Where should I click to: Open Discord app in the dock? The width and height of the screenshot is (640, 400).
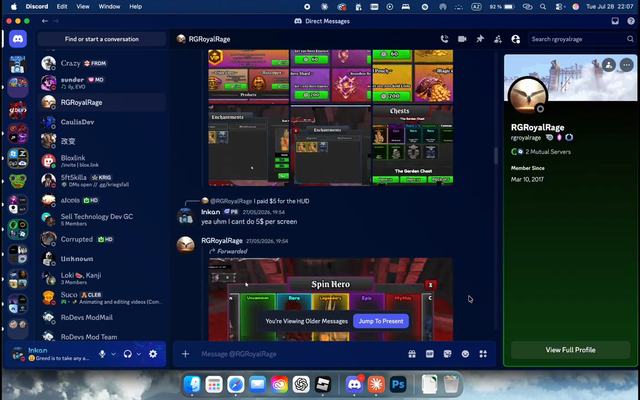[354, 384]
